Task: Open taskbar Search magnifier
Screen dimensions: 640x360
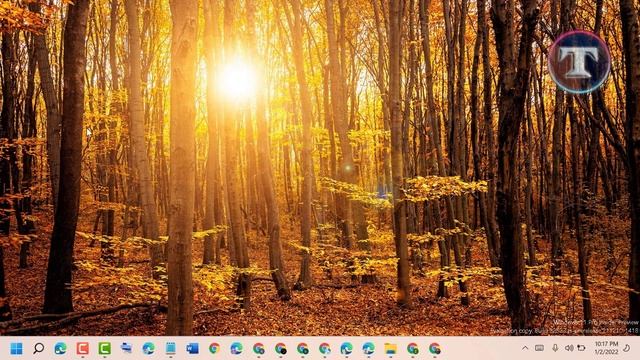Action: 38,349
